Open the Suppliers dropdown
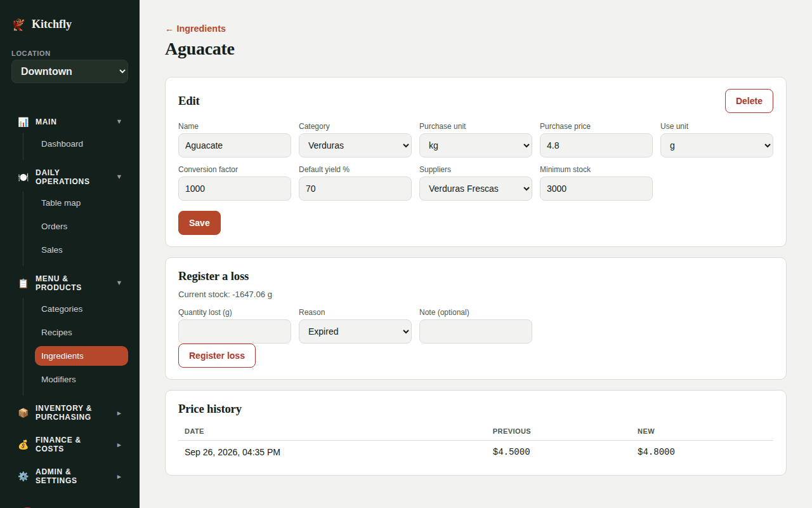This screenshot has height=508, width=812. point(476,189)
